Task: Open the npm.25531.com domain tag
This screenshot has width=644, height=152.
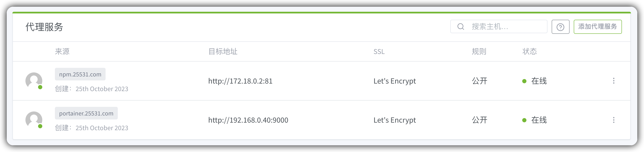Action: (x=80, y=74)
